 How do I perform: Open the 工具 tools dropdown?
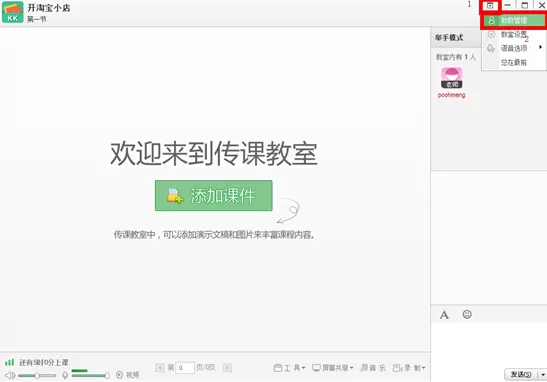290,368
